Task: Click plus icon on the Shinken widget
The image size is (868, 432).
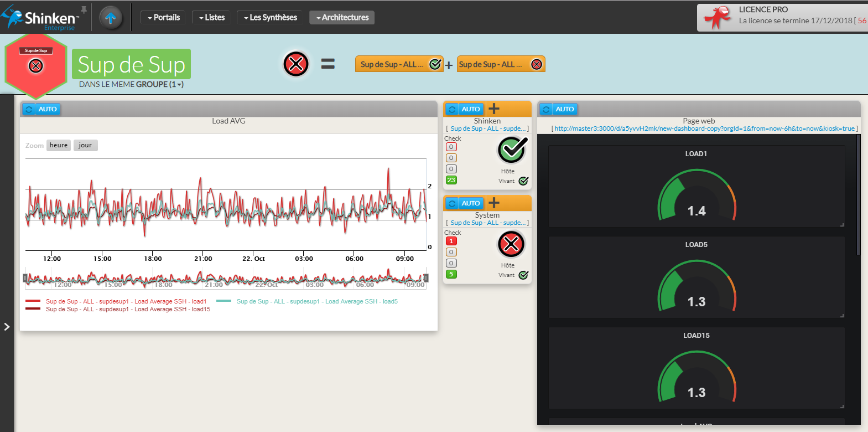Action: click(x=494, y=109)
